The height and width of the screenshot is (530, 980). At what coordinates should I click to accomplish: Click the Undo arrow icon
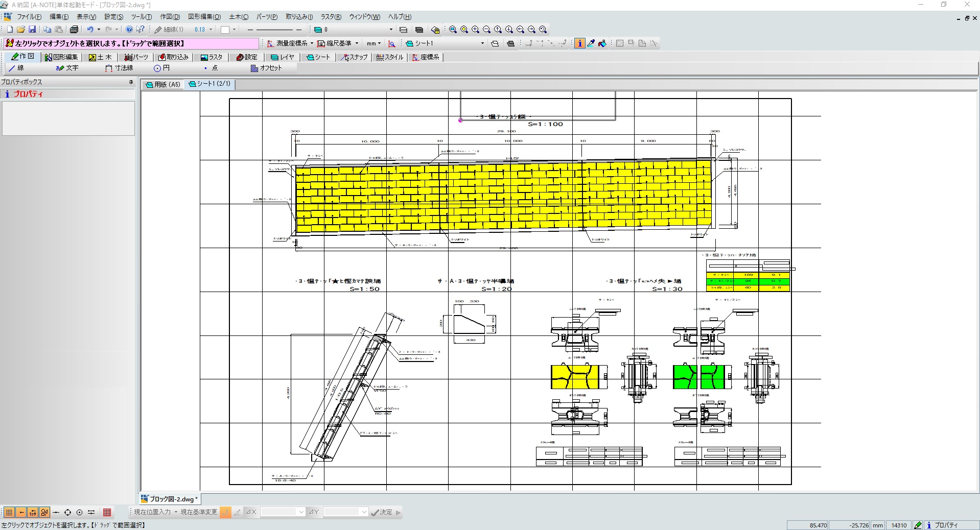click(x=90, y=30)
